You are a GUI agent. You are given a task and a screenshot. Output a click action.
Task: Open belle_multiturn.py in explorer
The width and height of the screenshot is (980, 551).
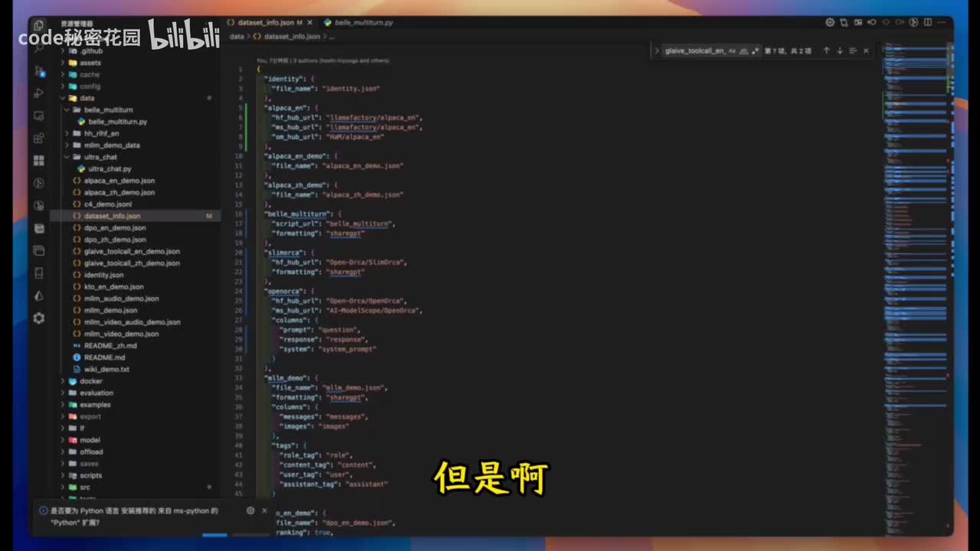pos(112,122)
